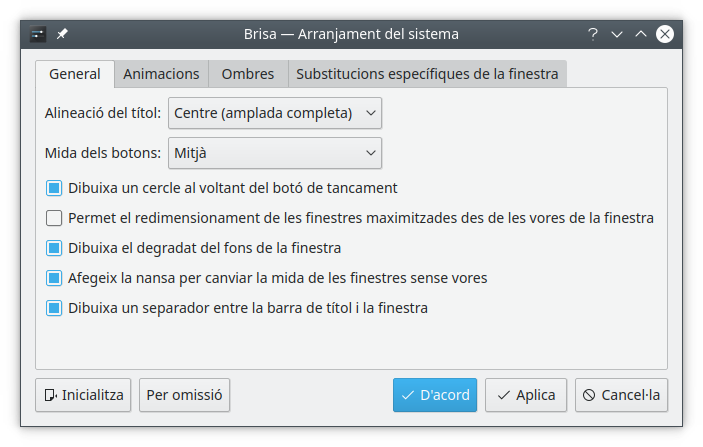The image size is (703, 447).
Task: Enable resizing maximized windows from edges
Action: pyautogui.click(x=54, y=217)
